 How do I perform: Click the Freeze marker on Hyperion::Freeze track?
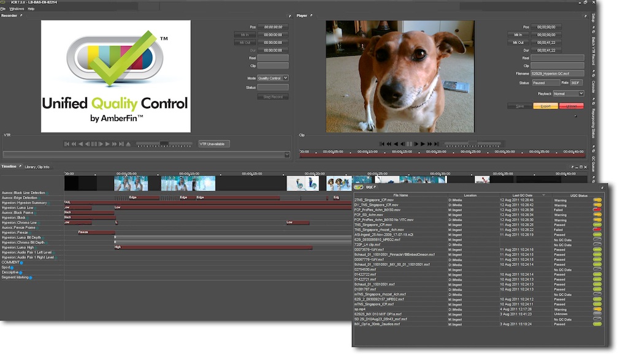click(x=96, y=232)
